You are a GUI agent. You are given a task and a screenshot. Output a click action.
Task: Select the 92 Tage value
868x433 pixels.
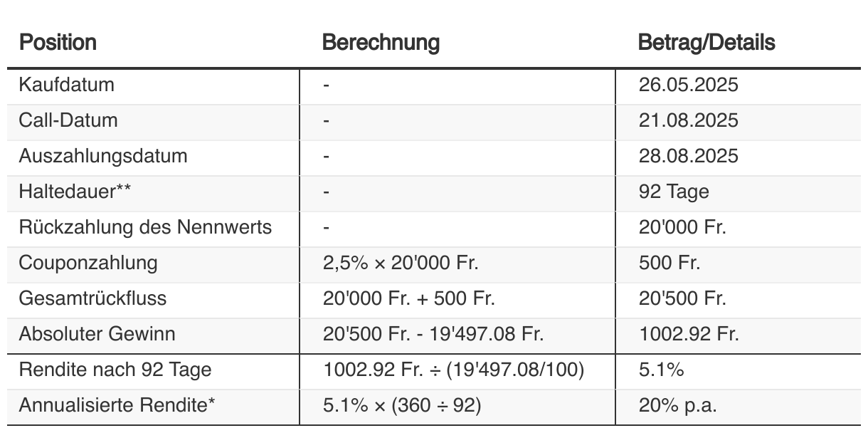[x=673, y=192]
